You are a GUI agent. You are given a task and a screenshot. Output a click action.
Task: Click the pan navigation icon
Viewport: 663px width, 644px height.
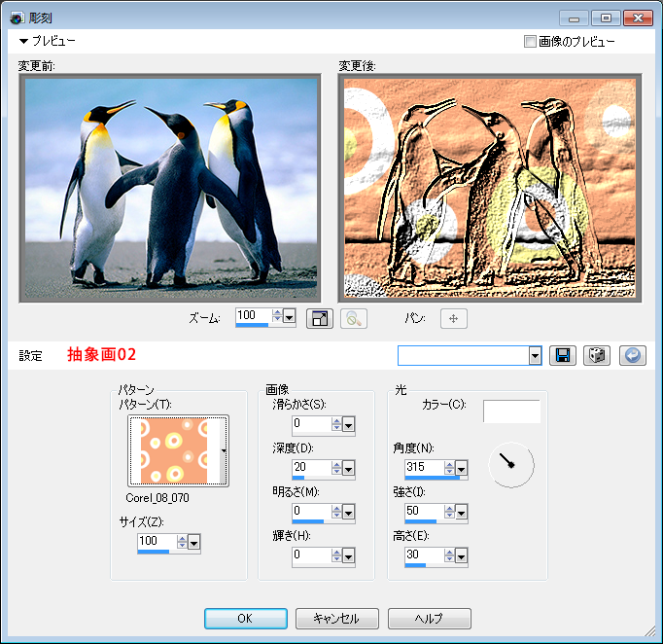(453, 318)
